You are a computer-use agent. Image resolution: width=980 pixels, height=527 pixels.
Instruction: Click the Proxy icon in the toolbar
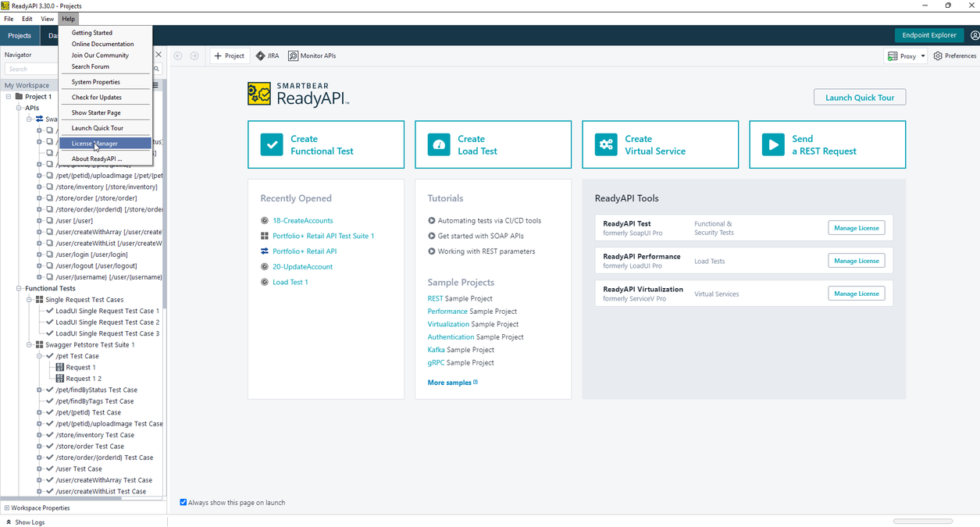coord(892,56)
